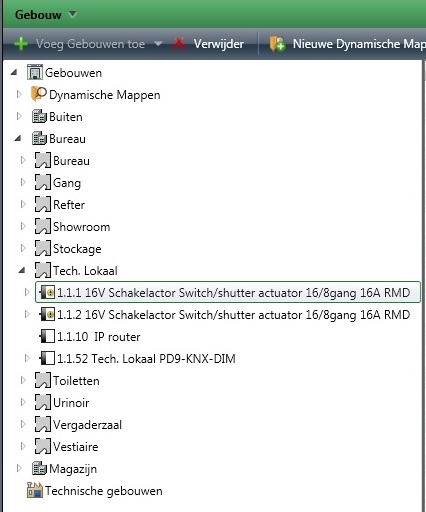Click Nieuwe Dynamische Map button text
Screen dimensions: 426x512
[x=359, y=44]
